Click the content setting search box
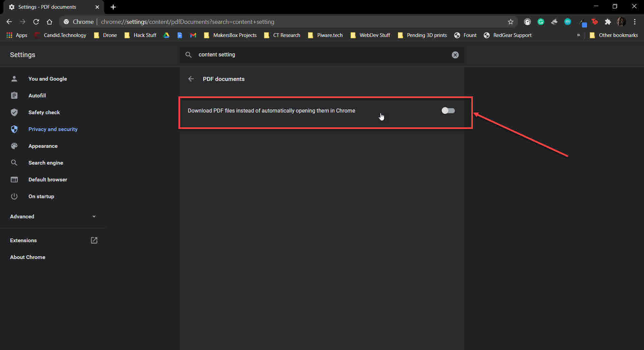This screenshot has width=644, height=350. point(322,55)
